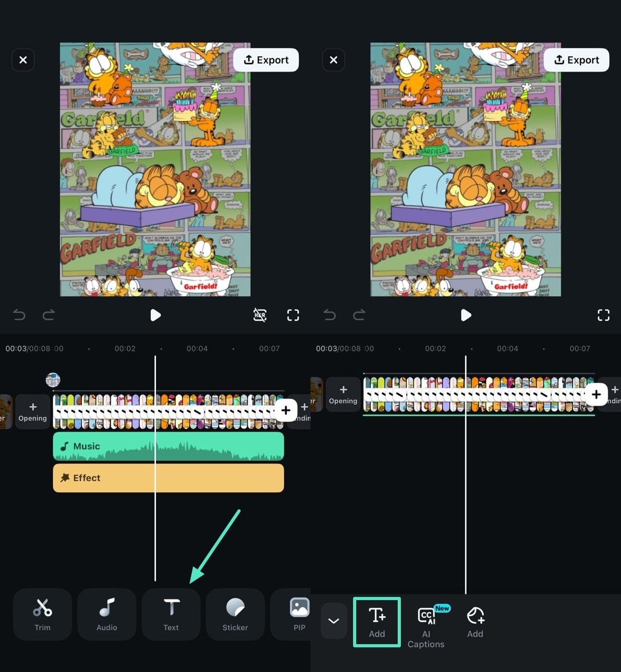
Task: Tap Export button in right screen
Action: coord(576,60)
